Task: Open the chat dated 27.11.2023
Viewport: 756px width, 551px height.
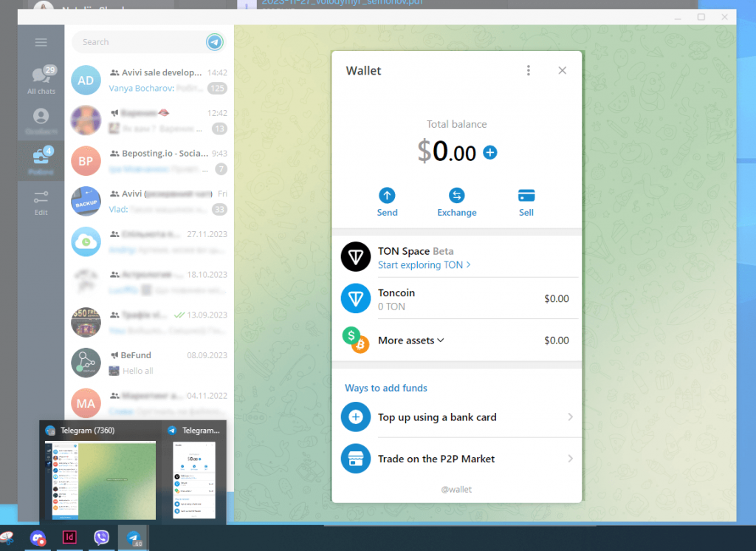Action: click(149, 242)
